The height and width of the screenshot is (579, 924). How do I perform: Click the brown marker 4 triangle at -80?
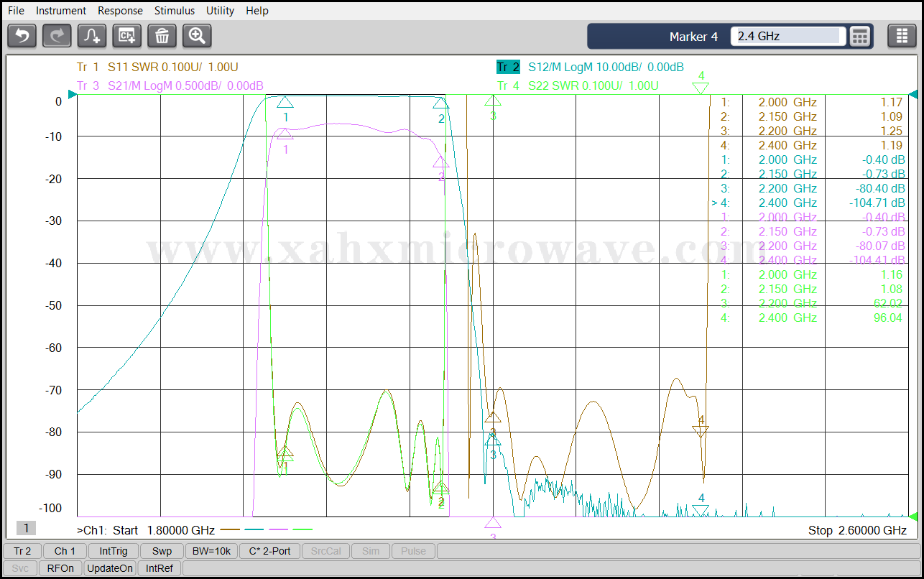click(x=701, y=431)
